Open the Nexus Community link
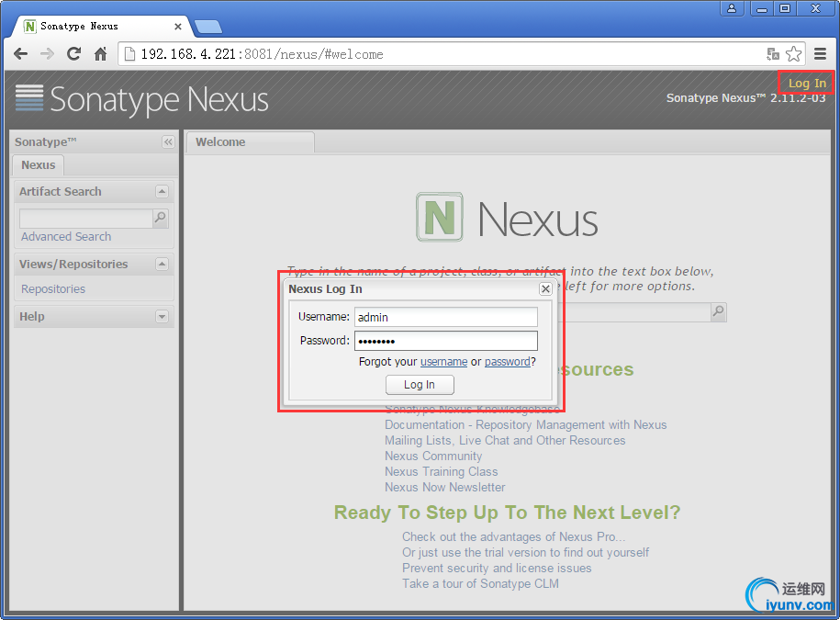This screenshot has width=840, height=620. point(433,456)
